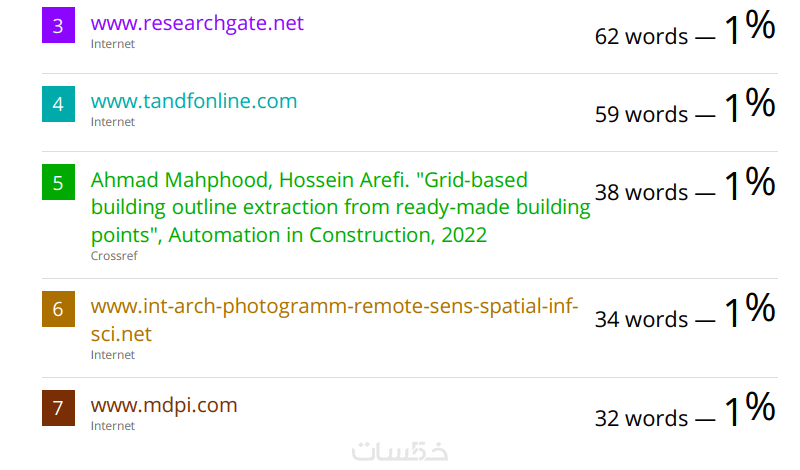800x470 pixels.
Task: Click the 1% figure for tandfonline.com
Action: tap(750, 105)
